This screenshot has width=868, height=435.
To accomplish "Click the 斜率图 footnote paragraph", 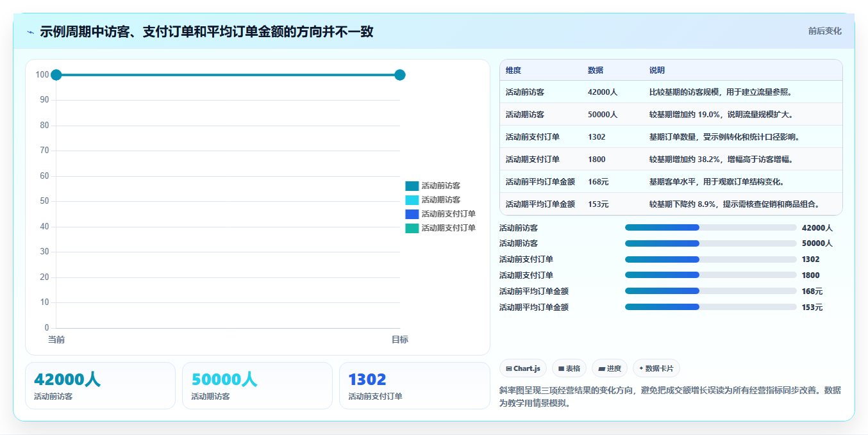I will point(670,397).
